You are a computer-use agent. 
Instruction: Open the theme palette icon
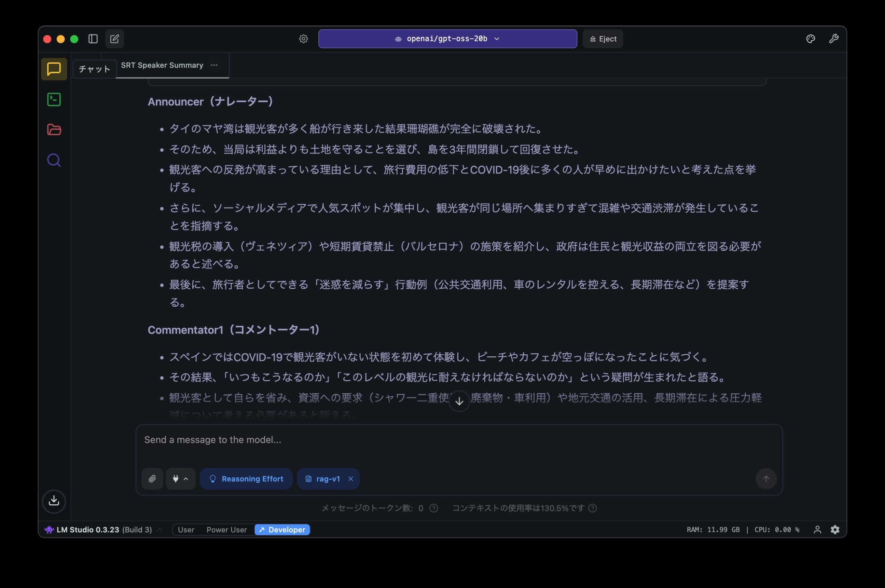[810, 39]
